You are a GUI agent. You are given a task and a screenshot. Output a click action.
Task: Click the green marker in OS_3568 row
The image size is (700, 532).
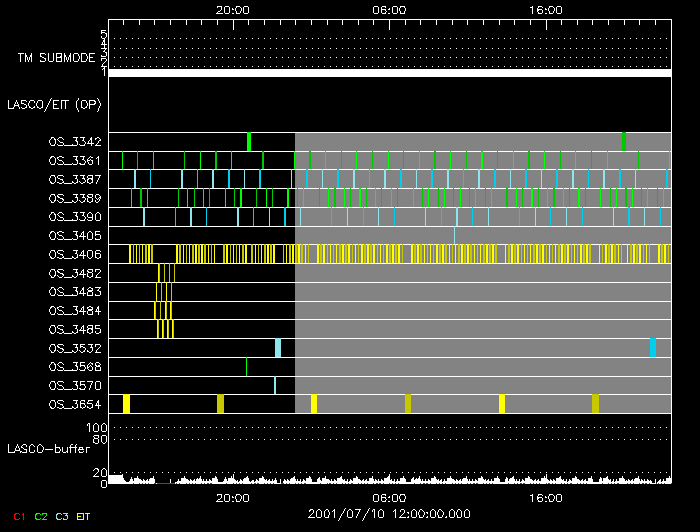click(x=246, y=366)
